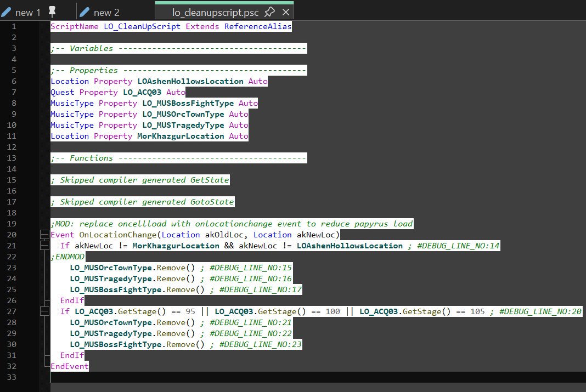586x392 pixels.
Task: Click the Variables comment line
Action: point(179,48)
